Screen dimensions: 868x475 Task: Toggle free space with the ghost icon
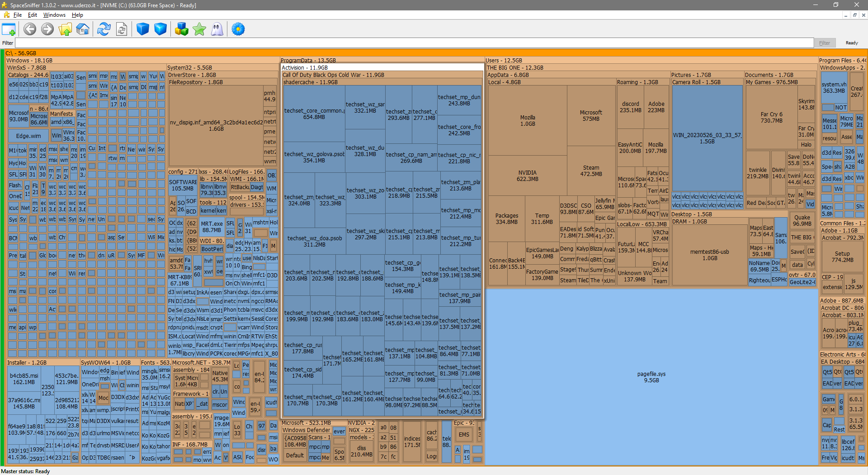(x=217, y=29)
